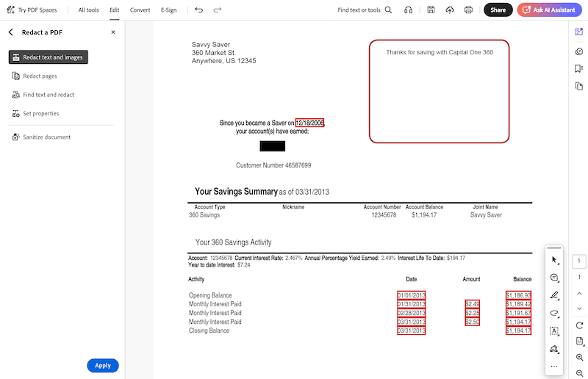The height and width of the screenshot is (379, 588).
Task: Click the Try PDF Spaces icon
Action: click(x=11, y=10)
